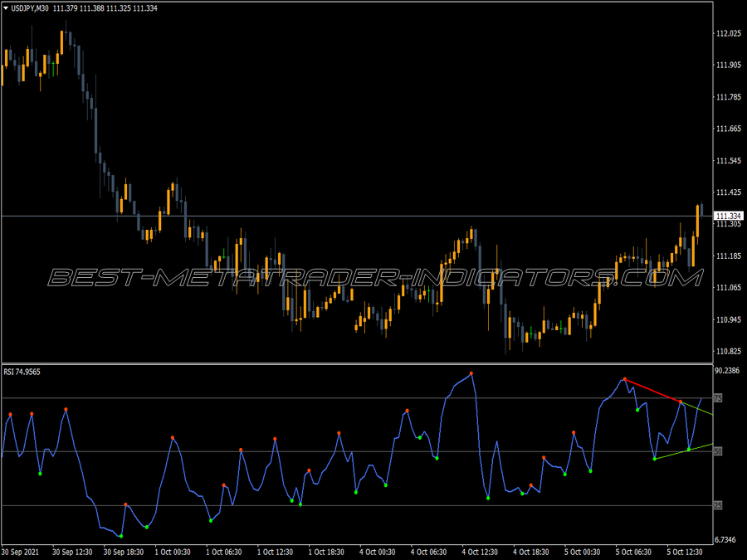Image resolution: width=747 pixels, height=560 pixels.
Task: Click the 111.545 price scale label
Action: tap(729, 161)
